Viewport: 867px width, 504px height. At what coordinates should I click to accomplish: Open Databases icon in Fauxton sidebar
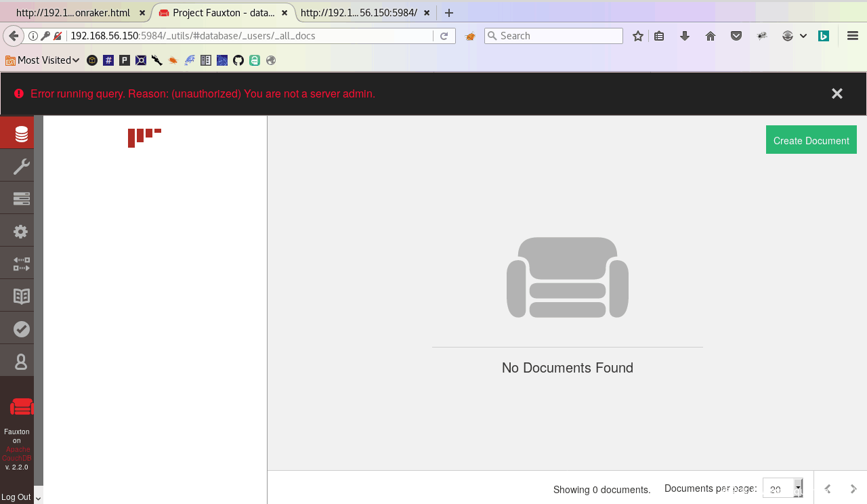click(x=21, y=133)
